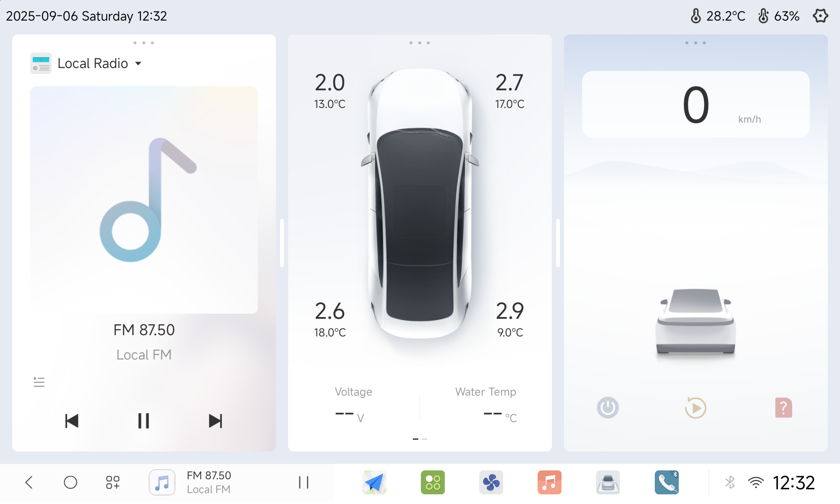This screenshot has height=504, width=840.
Task: Pause radio from the bottom bar
Action: click(303, 482)
